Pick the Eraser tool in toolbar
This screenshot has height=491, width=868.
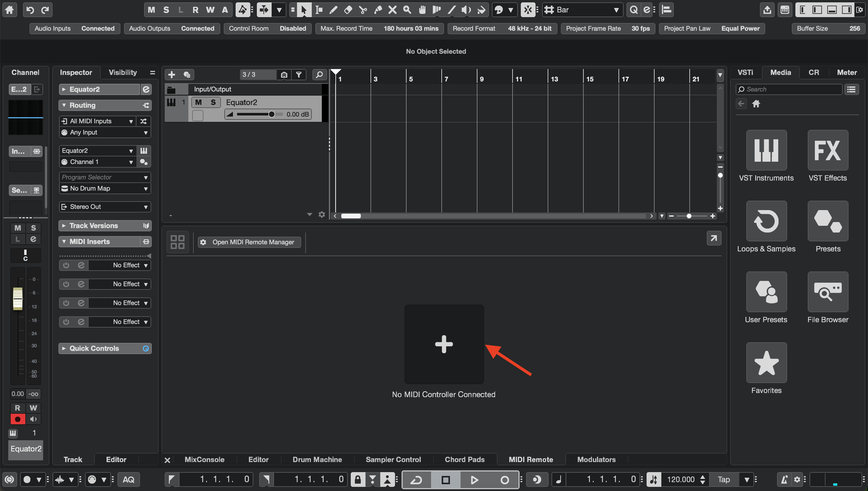click(x=348, y=10)
